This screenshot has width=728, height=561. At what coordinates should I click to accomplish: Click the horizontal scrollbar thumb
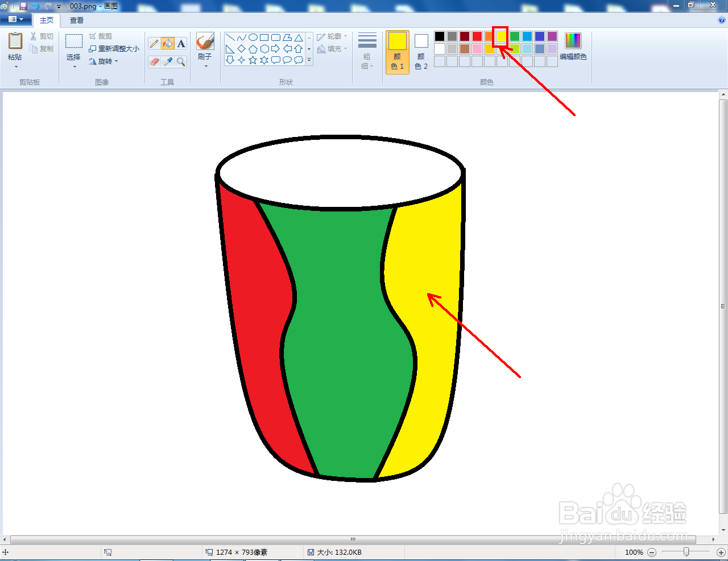point(353,539)
